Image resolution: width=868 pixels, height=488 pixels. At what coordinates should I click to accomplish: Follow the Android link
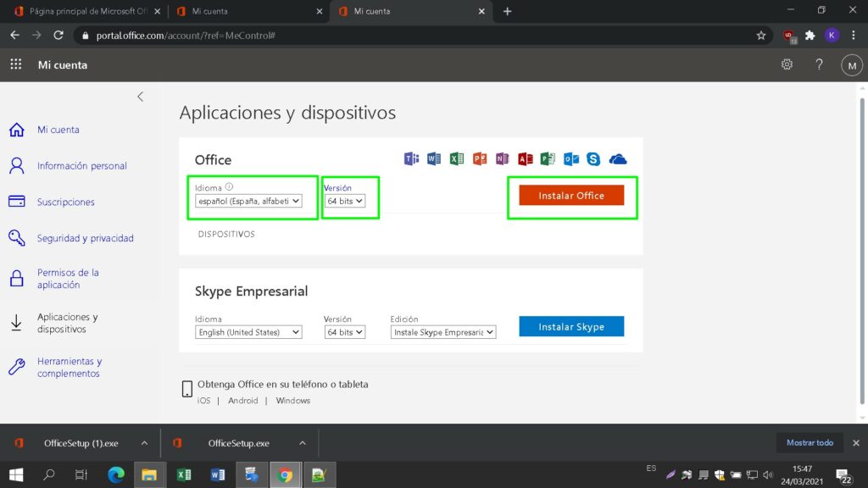[x=242, y=401]
